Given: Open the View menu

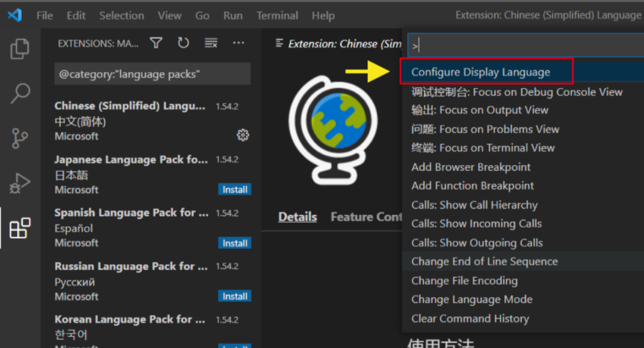Looking at the screenshot, I should [169, 16].
